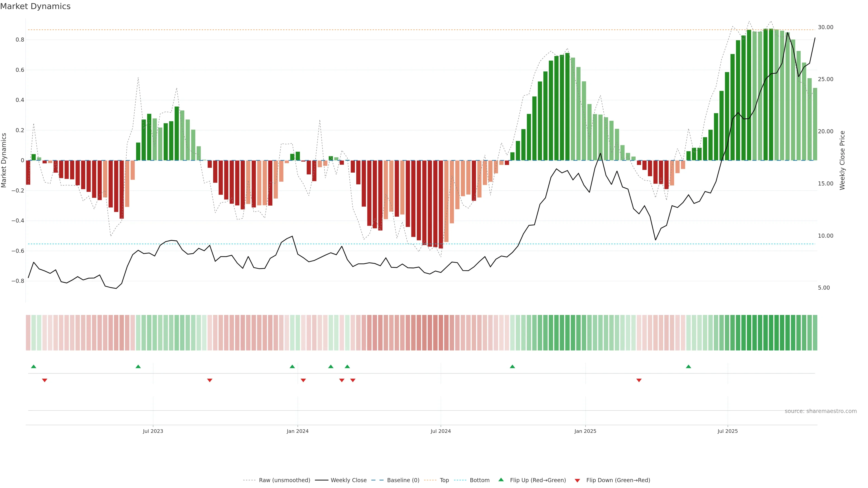Click flip-up marker just before Jul 2023
Screen dimensions: 868x488
138,366
